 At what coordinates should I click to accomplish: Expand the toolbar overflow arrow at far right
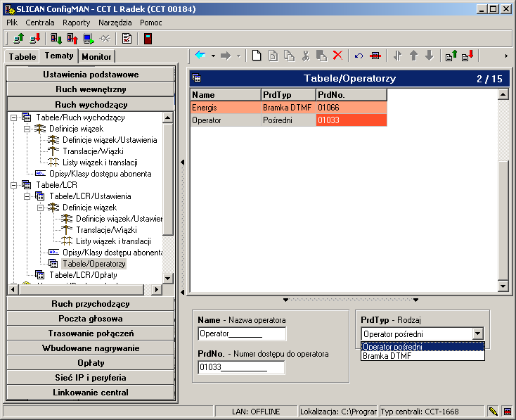click(506, 56)
